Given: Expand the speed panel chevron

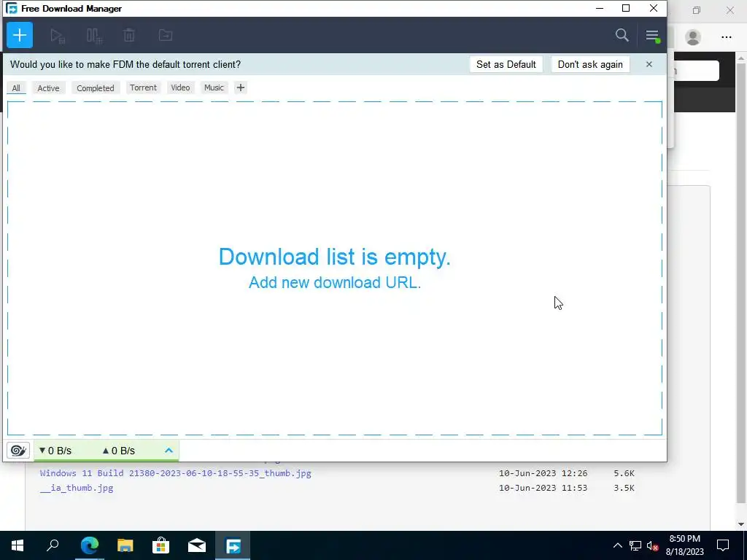Looking at the screenshot, I should [x=169, y=450].
